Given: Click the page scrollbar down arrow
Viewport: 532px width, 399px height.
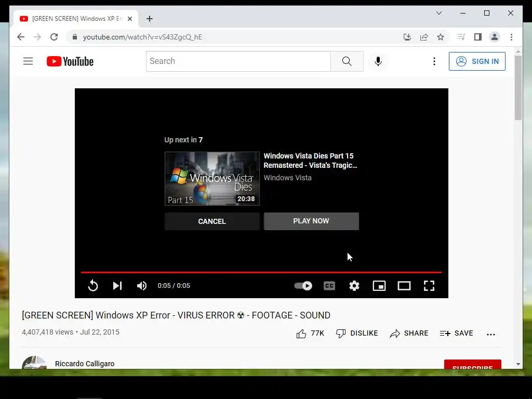Looking at the screenshot, I should click(518, 364).
